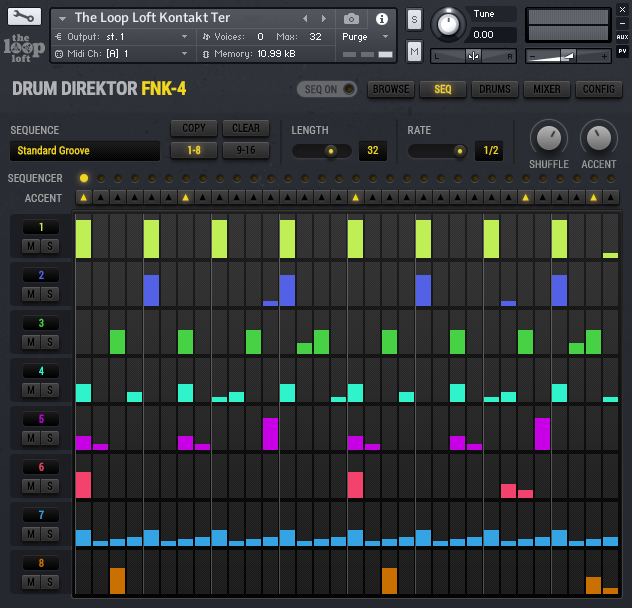
Task: Click the camera snapshot icon
Action: pos(351,18)
